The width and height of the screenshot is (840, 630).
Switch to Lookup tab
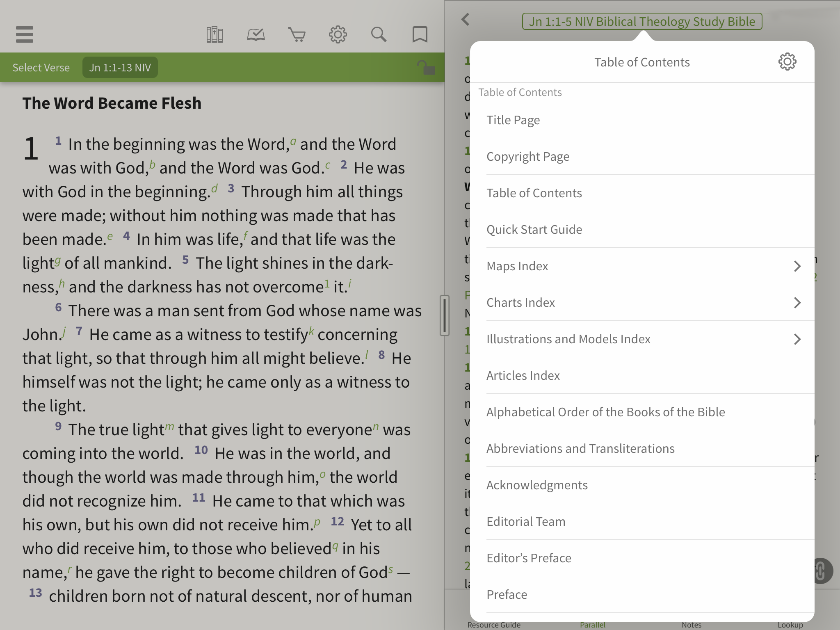pyautogui.click(x=790, y=625)
